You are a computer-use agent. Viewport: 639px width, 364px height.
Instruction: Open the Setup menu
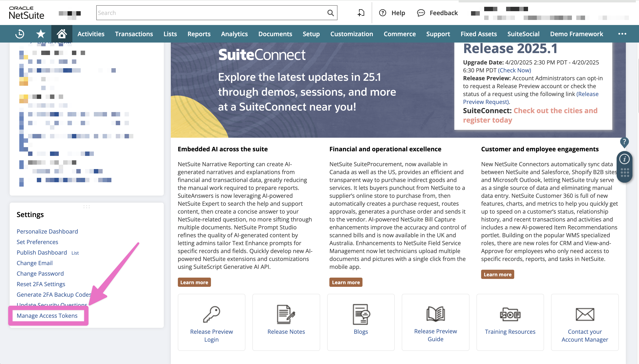(311, 34)
